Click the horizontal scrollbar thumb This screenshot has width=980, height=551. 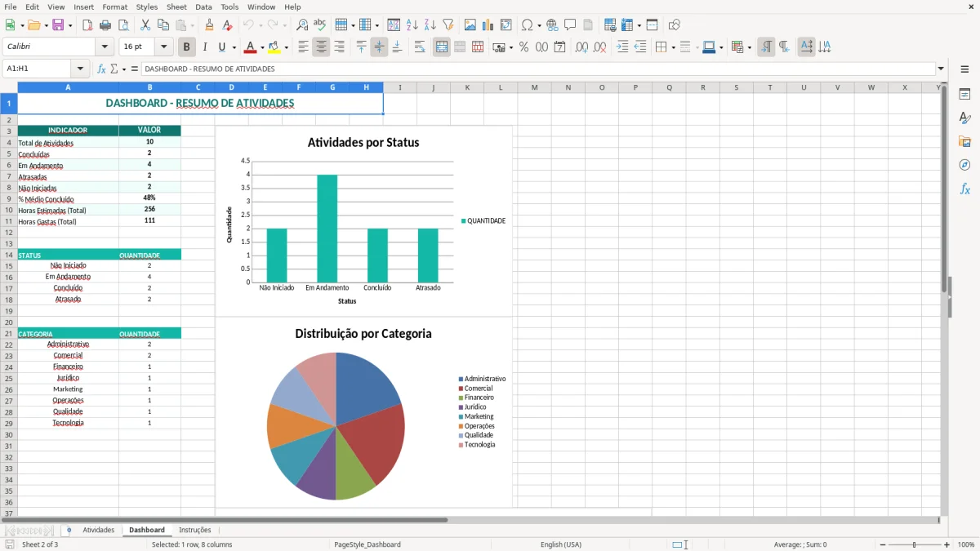tap(225, 520)
